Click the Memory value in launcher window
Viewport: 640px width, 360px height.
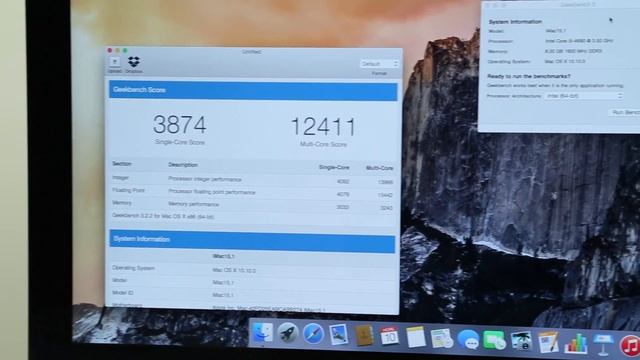[x=573, y=51]
